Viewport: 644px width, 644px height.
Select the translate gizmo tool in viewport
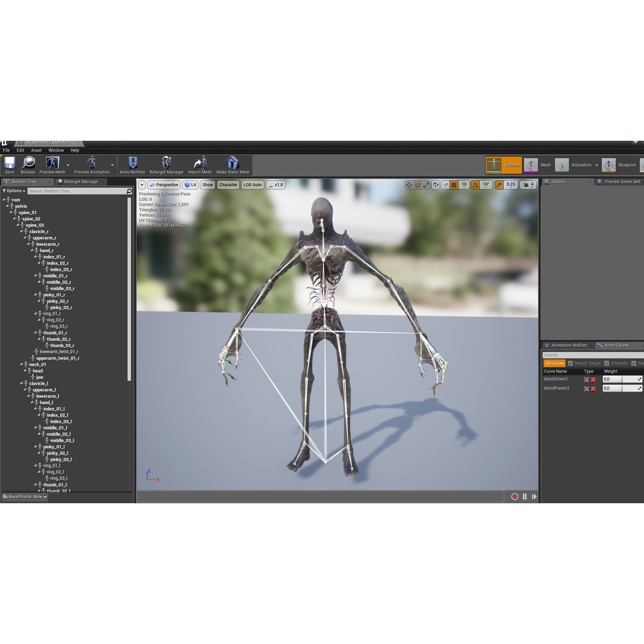pos(408,185)
